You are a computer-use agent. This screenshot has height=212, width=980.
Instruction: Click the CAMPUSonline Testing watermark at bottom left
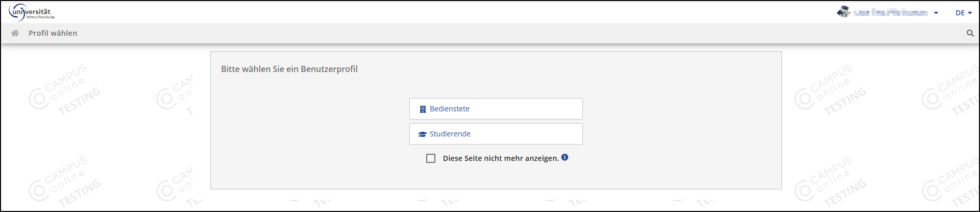[65, 181]
